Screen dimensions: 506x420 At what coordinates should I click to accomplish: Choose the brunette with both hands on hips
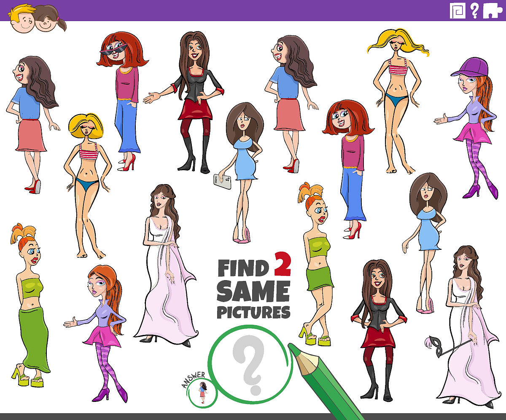pos(377,329)
